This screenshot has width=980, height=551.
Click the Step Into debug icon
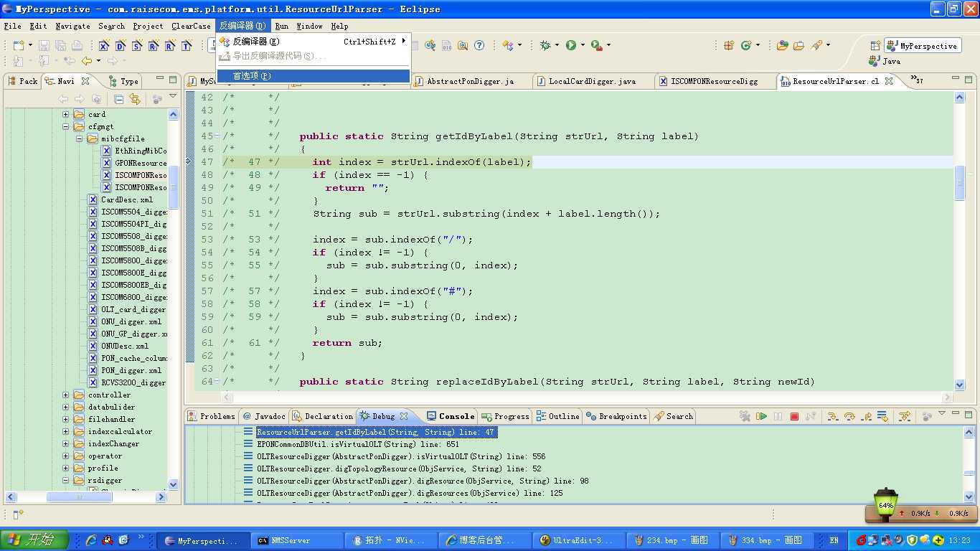tap(833, 416)
